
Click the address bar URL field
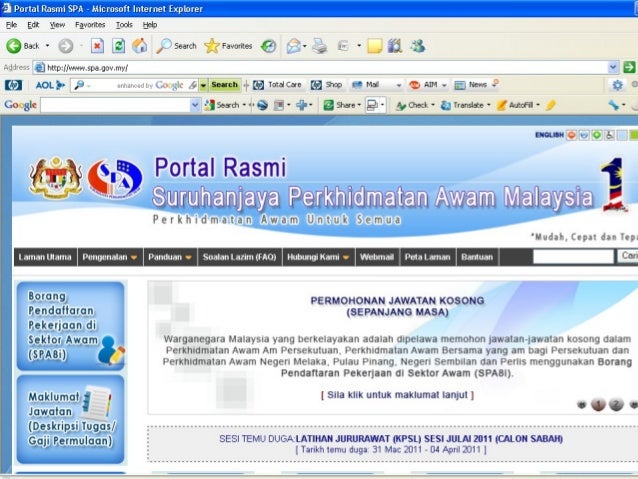click(321, 68)
